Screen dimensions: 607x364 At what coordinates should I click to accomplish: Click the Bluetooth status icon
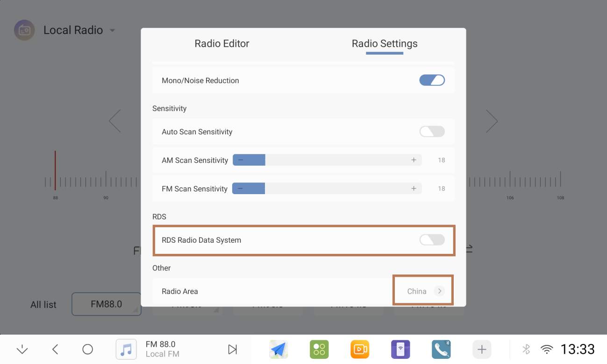click(526, 349)
